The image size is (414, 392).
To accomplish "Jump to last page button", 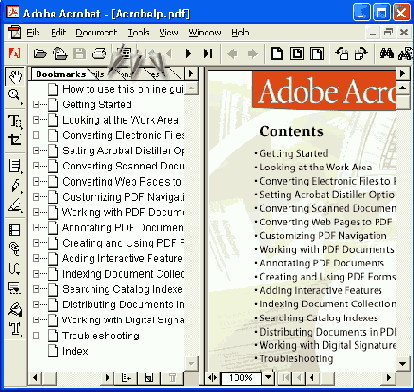I will (208, 53).
